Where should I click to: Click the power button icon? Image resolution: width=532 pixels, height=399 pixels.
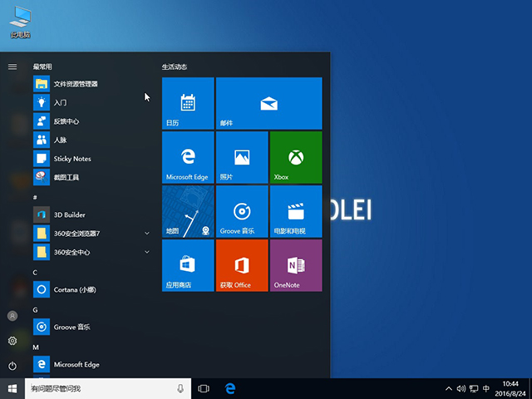12,366
